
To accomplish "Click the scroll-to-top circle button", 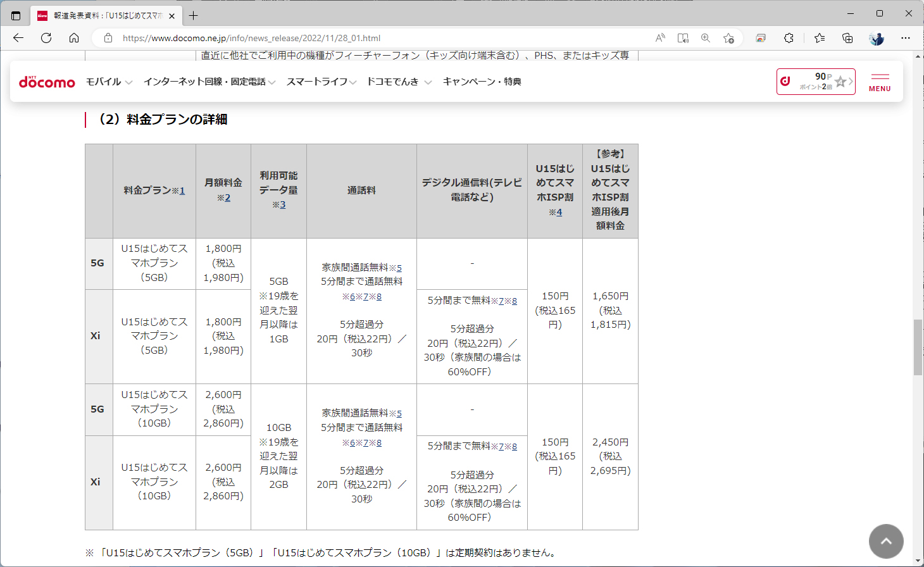I will pyautogui.click(x=886, y=541).
